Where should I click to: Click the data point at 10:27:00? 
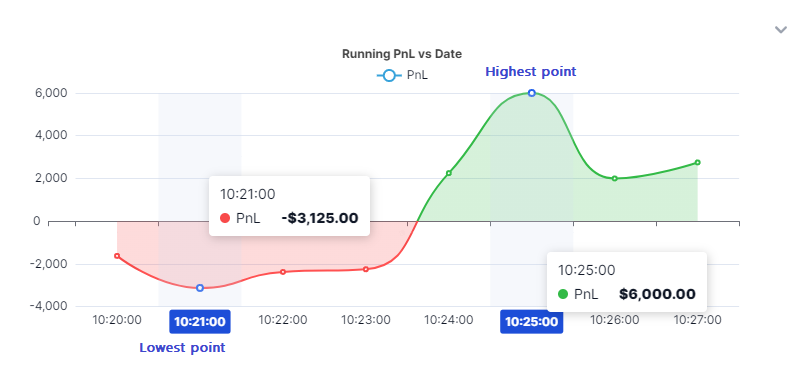tap(697, 163)
